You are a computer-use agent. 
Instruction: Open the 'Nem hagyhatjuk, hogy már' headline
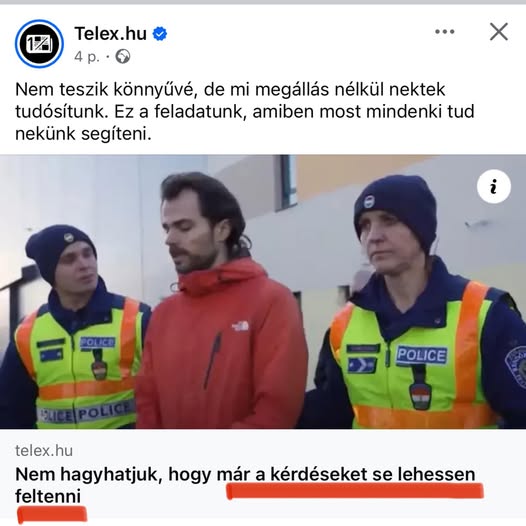click(245, 485)
